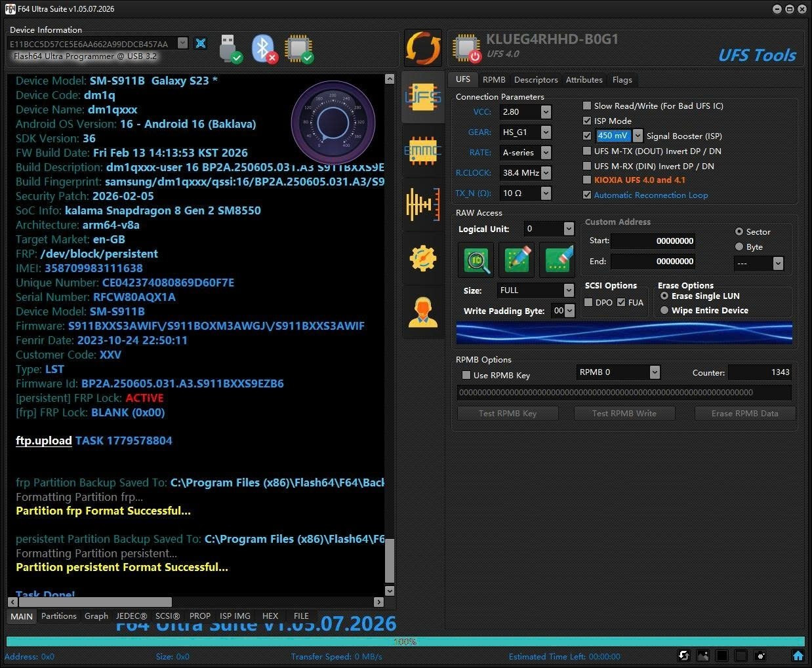812x668 pixels.
Task: Select the Byte radio button
Action: pos(739,246)
